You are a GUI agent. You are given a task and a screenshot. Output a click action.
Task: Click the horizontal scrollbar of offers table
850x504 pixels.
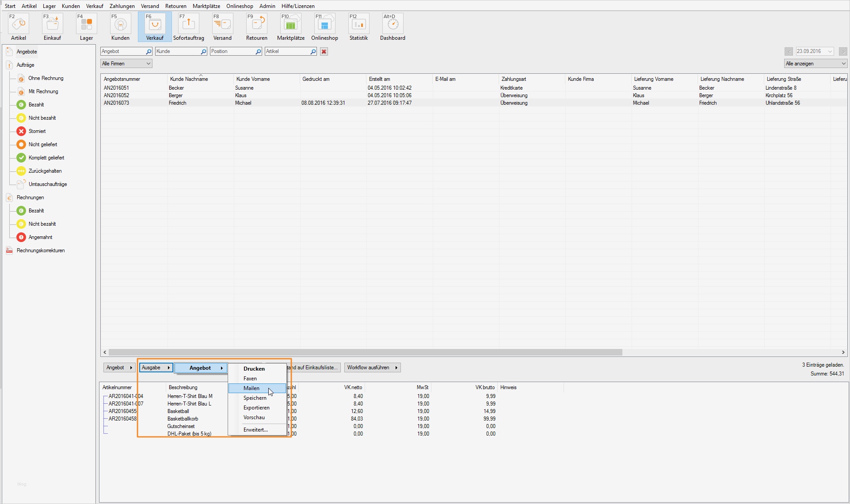[365, 352]
